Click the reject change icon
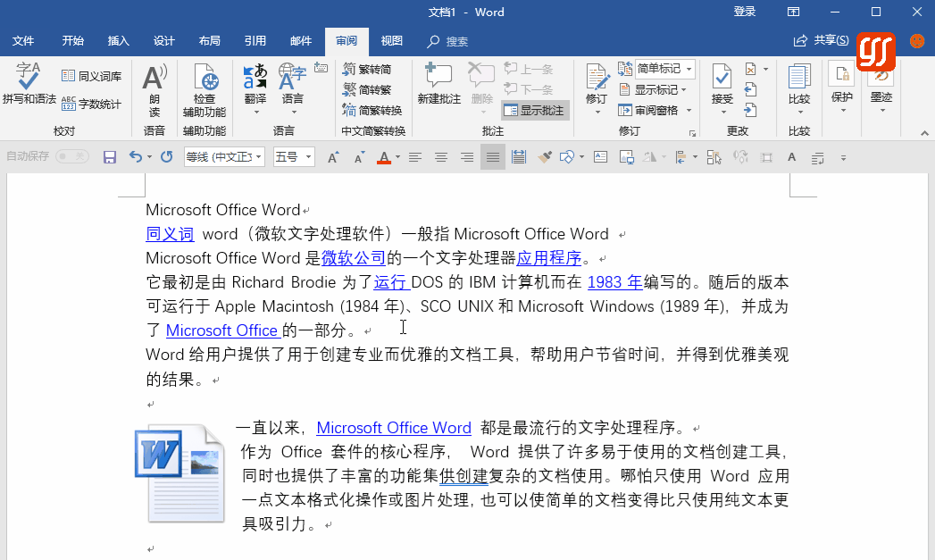 click(751, 69)
